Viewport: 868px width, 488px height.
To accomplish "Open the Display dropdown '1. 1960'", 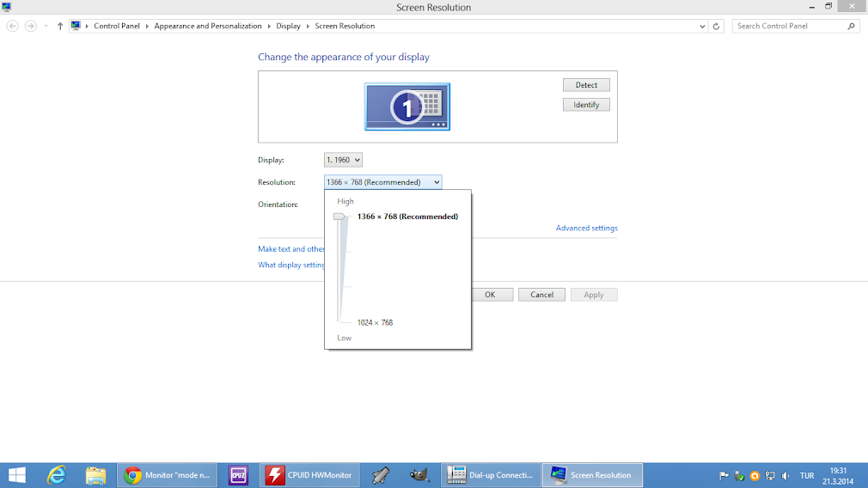I will pos(343,160).
